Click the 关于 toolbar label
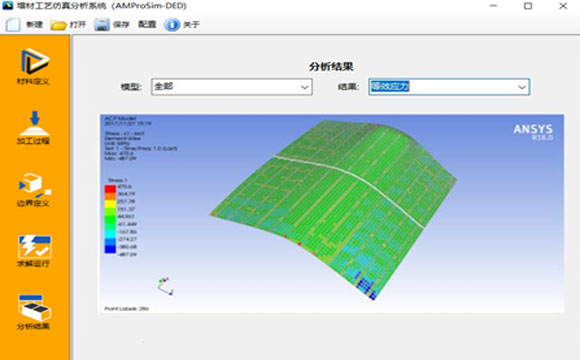 pos(191,25)
